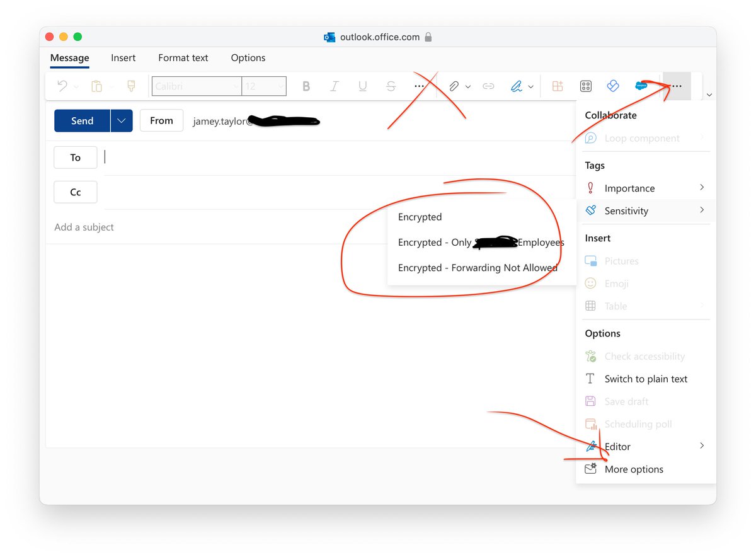Switch to the Format text tab

183,58
